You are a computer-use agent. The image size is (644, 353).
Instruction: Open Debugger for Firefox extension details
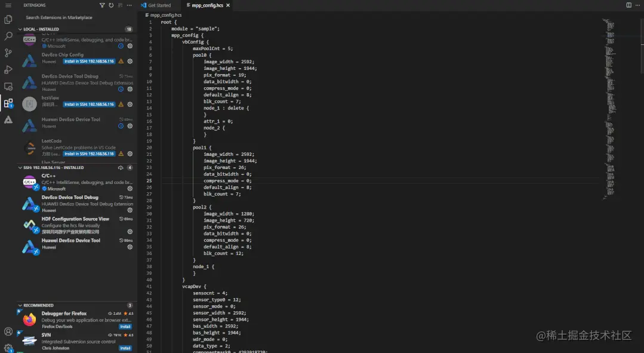(77, 320)
